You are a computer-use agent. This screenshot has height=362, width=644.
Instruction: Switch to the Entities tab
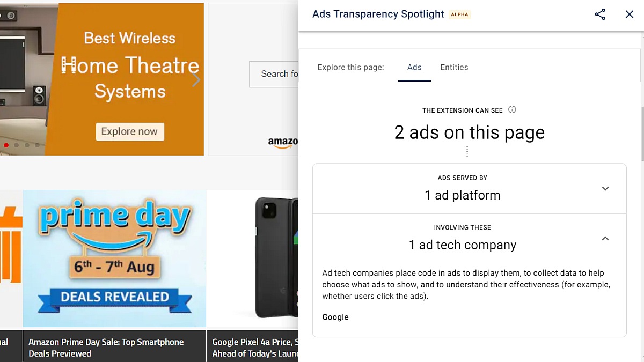(x=454, y=68)
